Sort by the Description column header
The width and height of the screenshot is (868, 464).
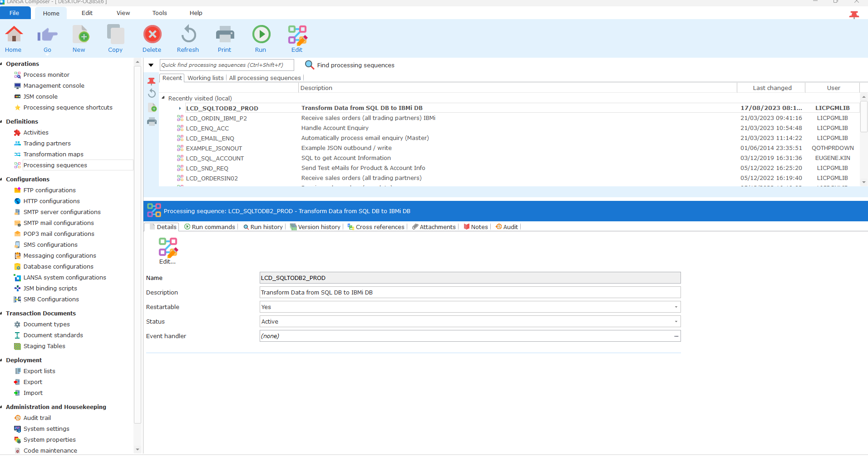518,88
